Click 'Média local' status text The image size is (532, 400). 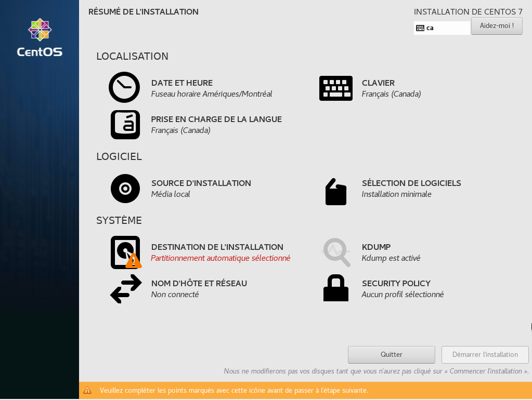coord(171,194)
